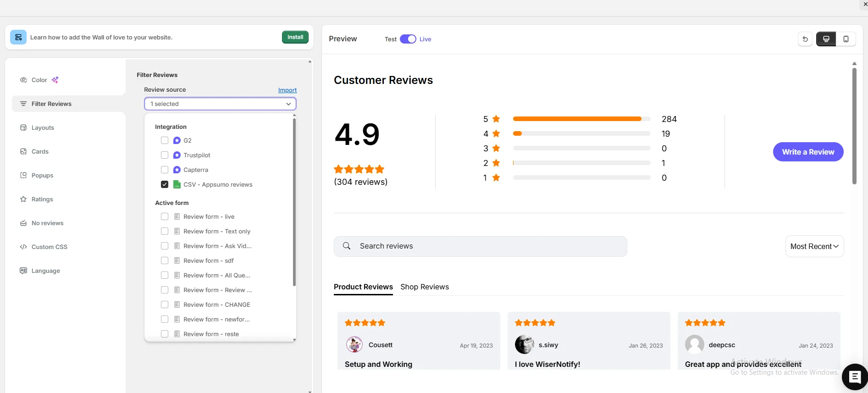Click the Popups sidebar icon
This screenshot has height=393, width=868.
click(x=23, y=175)
